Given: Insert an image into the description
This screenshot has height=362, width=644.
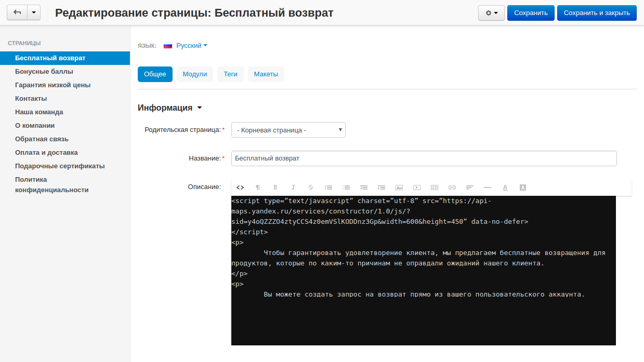Looking at the screenshot, I should point(399,187).
